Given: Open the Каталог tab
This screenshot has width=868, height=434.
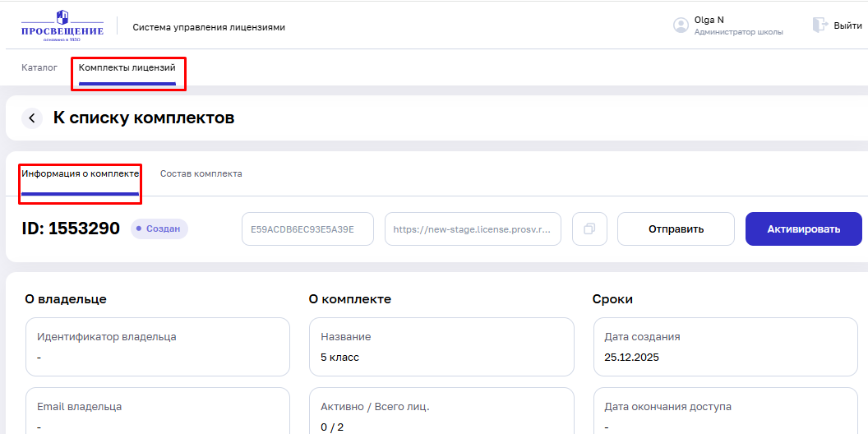Looking at the screenshot, I should pyautogui.click(x=39, y=67).
